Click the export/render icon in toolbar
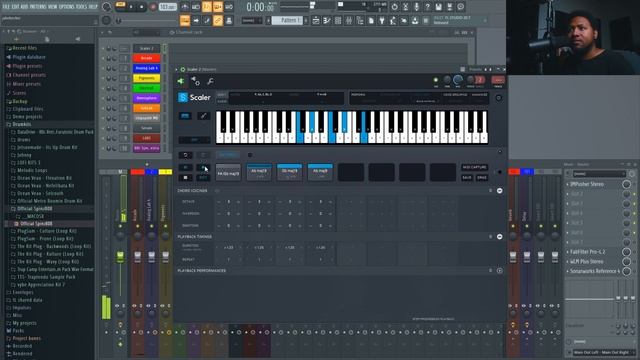The width and height of the screenshot is (640, 360). [x=449, y=7]
